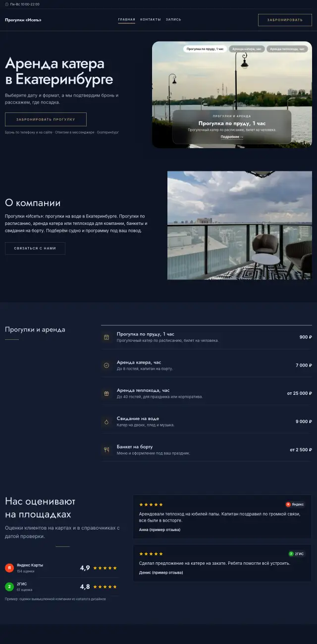317x644 pixels.
Task: Open the Прогулка по пруду, 1 час price row
Action: [207, 337]
